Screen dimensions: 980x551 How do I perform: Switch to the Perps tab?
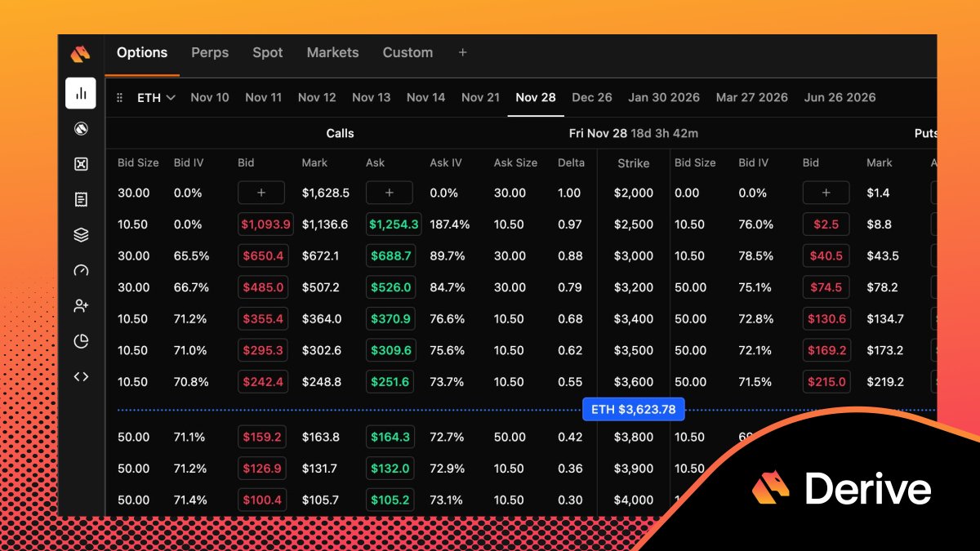coord(210,52)
